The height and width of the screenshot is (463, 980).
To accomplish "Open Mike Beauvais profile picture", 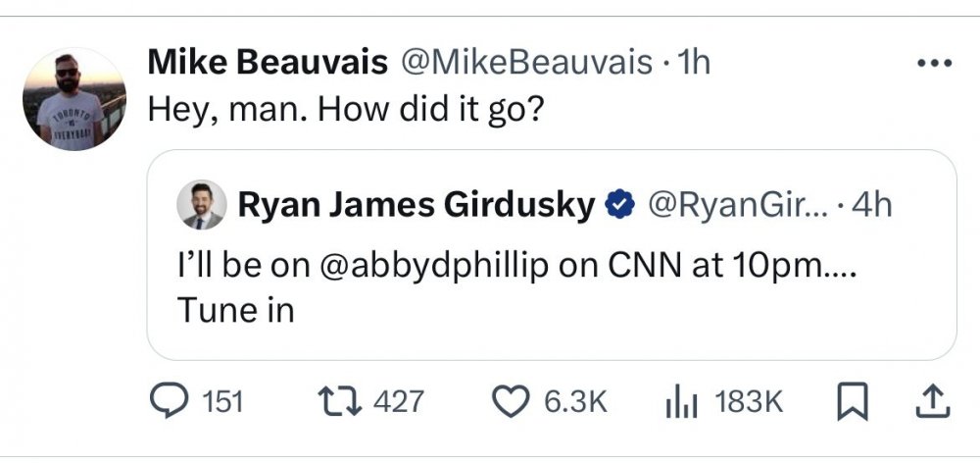I will (x=74, y=100).
